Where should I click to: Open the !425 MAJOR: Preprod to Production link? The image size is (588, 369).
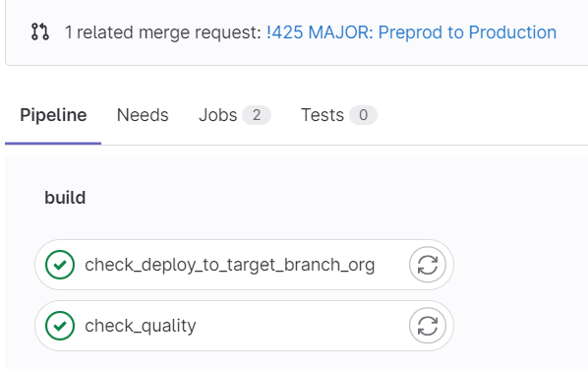point(411,32)
